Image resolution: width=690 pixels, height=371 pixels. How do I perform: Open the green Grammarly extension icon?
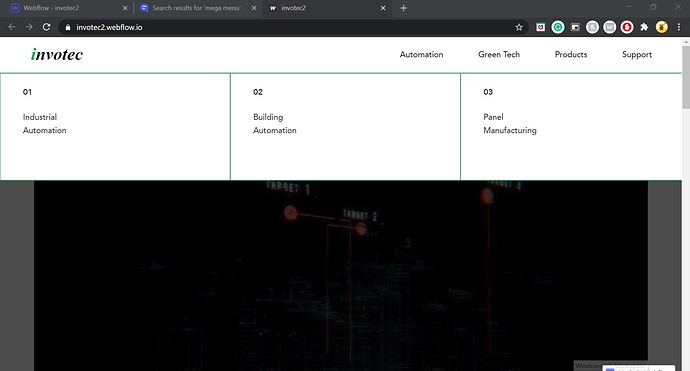[558, 27]
